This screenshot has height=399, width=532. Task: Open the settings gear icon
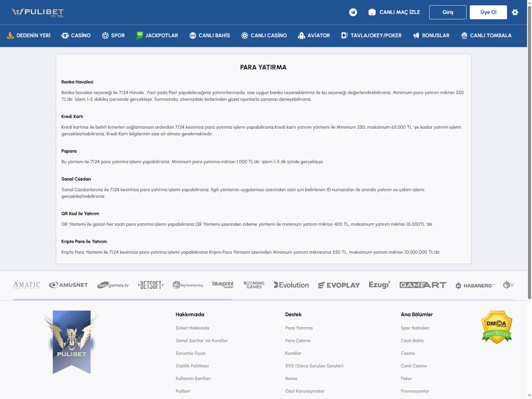pyautogui.click(x=515, y=12)
